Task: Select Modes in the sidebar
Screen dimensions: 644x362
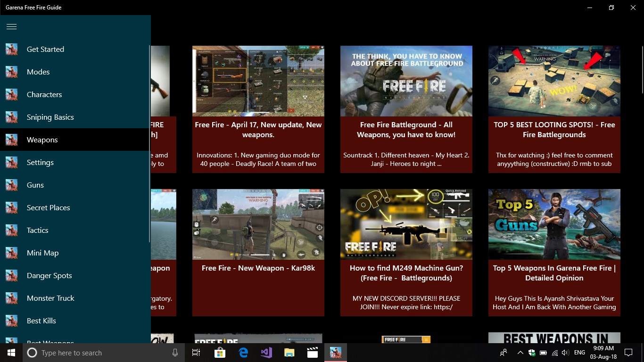Action: tap(74, 72)
